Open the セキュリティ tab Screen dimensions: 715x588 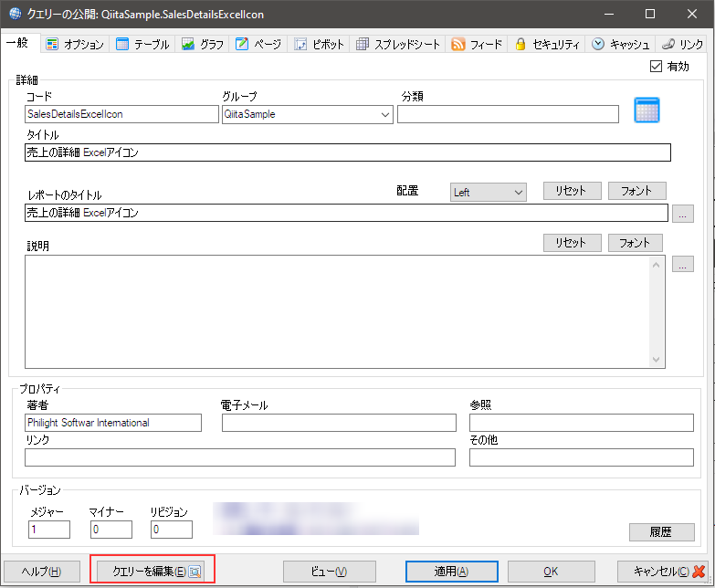pos(547,44)
